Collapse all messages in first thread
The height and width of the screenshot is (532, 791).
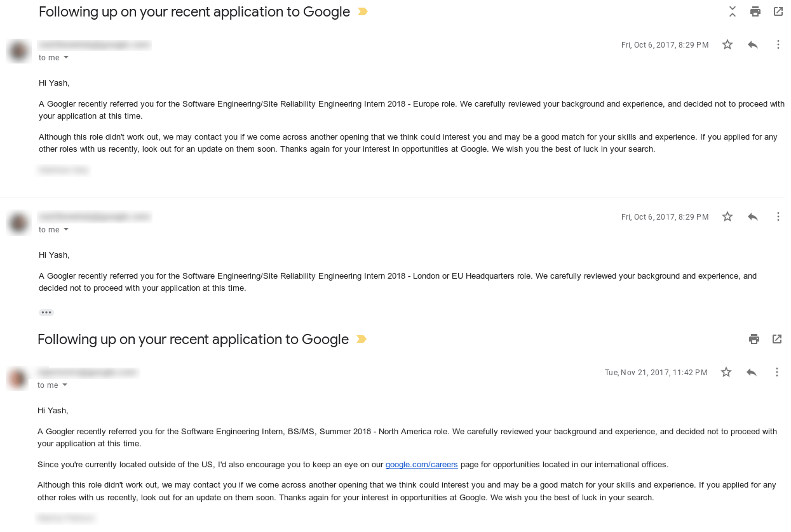733,11
